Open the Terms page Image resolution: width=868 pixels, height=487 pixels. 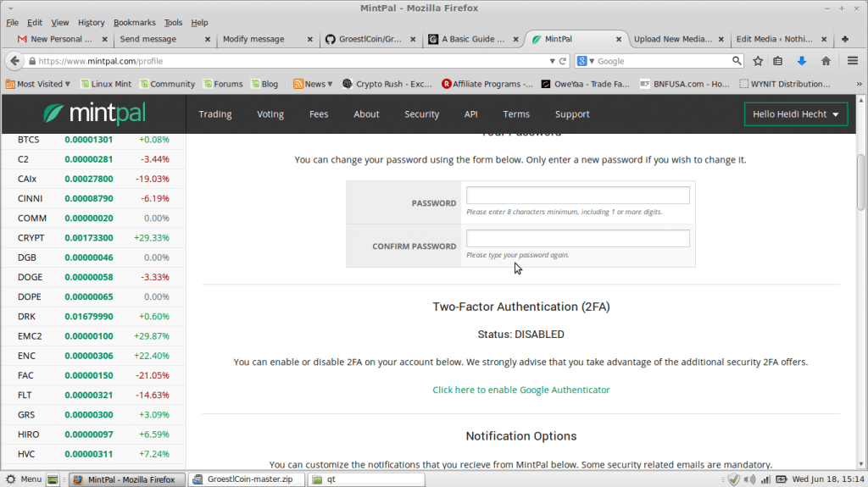point(516,114)
